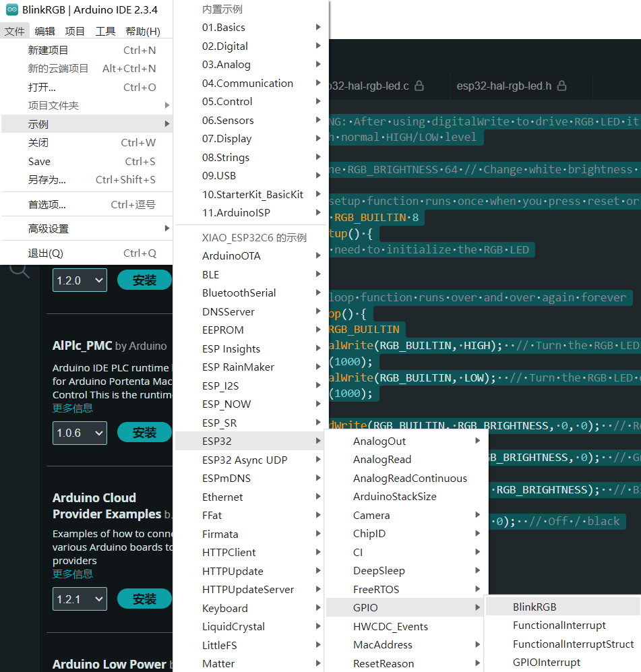This screenshot has width=641, height=672.
Task: Select ArduinoStackSize example
Action: (x=406, y=496)
